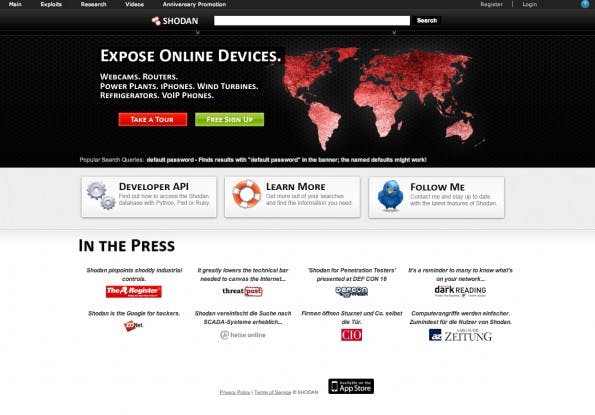The image size is (595, 415).
Task: Click the 'Expose Online Devices.' headline
Action: tap(191, 56)
